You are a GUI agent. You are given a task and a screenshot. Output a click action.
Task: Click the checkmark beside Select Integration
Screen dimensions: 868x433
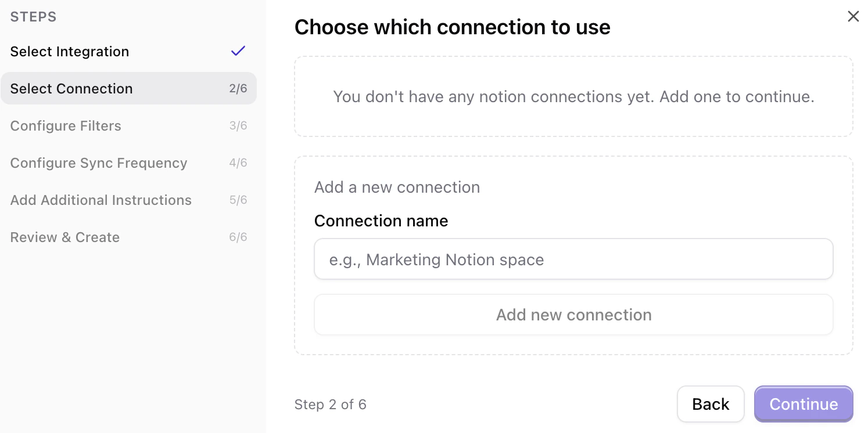pos(238,51)
